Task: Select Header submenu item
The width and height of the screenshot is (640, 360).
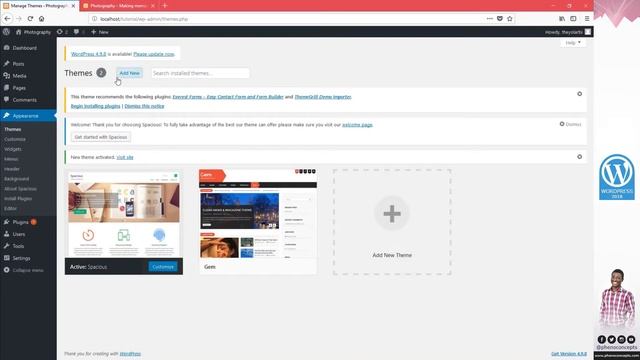Action: click(12, 169)
